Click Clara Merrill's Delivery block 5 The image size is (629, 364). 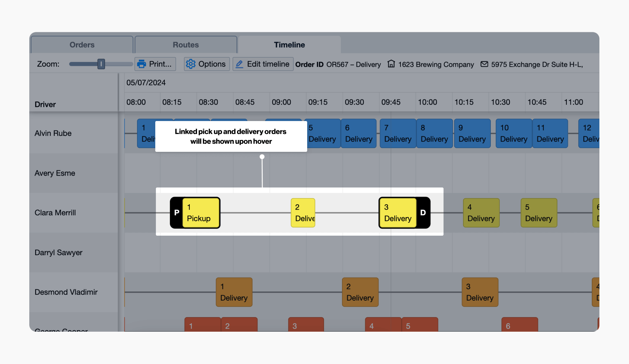539,213
